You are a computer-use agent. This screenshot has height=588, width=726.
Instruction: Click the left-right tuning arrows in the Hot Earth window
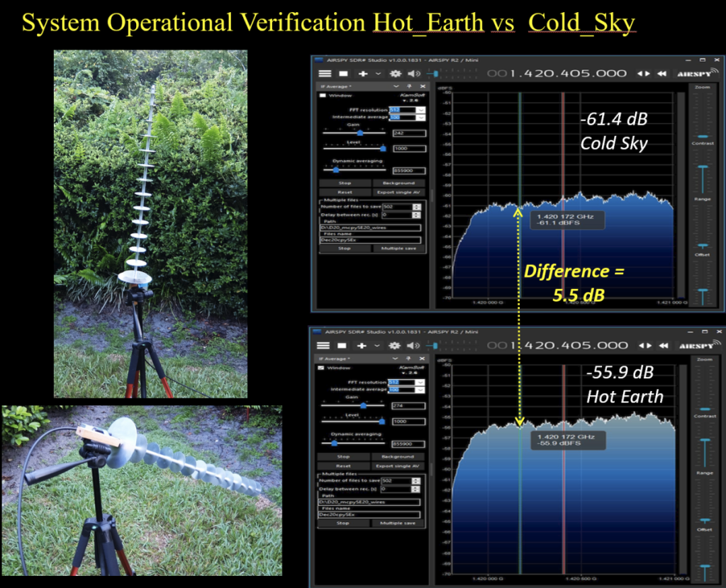click(x=643, y=345)
